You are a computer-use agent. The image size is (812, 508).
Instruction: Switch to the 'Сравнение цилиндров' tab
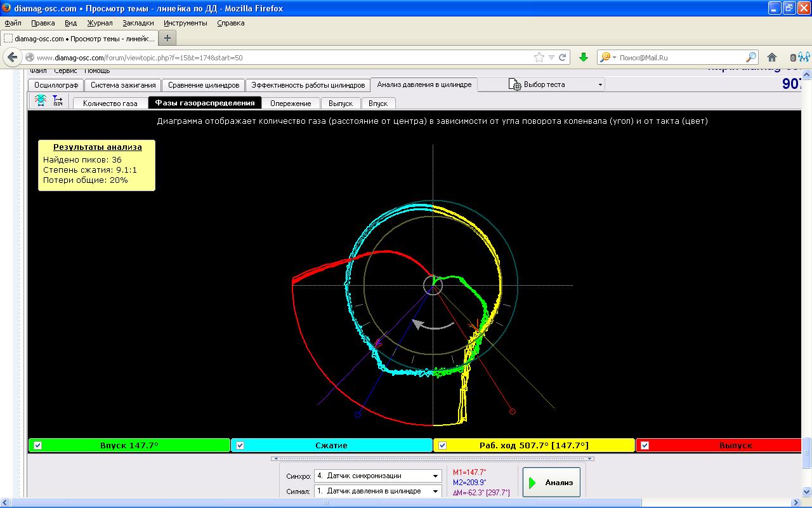click(204, 85)
